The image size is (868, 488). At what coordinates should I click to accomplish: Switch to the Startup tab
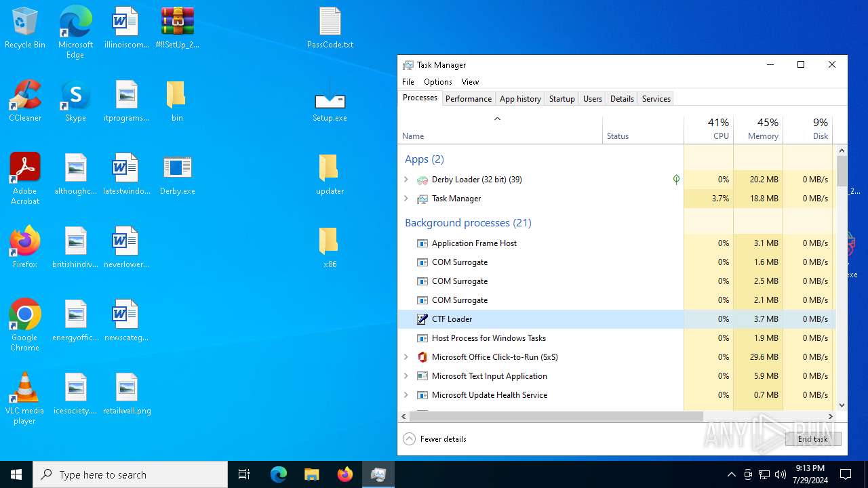[562, 99]
